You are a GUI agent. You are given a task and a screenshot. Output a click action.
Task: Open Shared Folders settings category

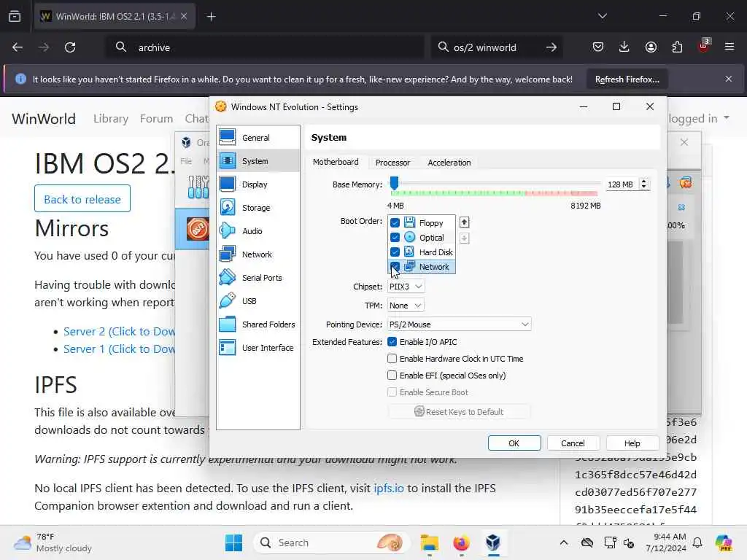click(x=258, y=324)
